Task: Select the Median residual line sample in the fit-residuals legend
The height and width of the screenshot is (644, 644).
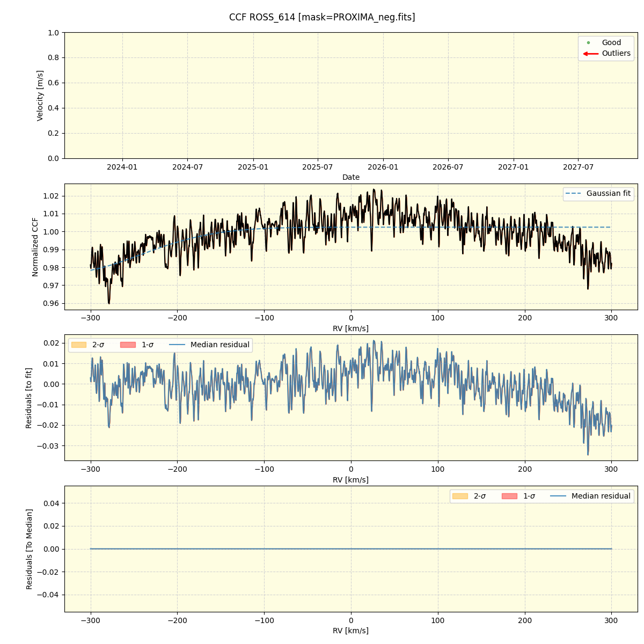Action: coord(177,345)
